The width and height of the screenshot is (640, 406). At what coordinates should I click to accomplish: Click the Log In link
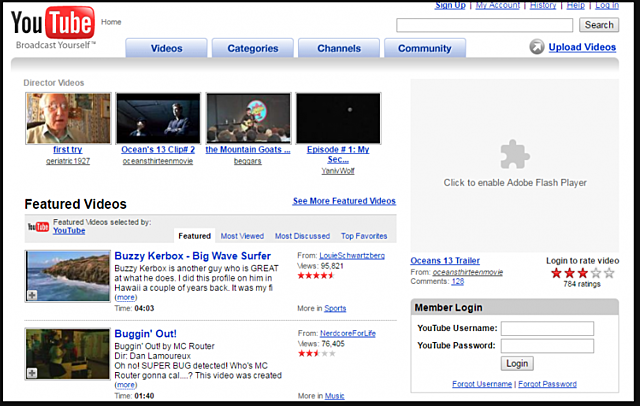click(x=607, y=5)
